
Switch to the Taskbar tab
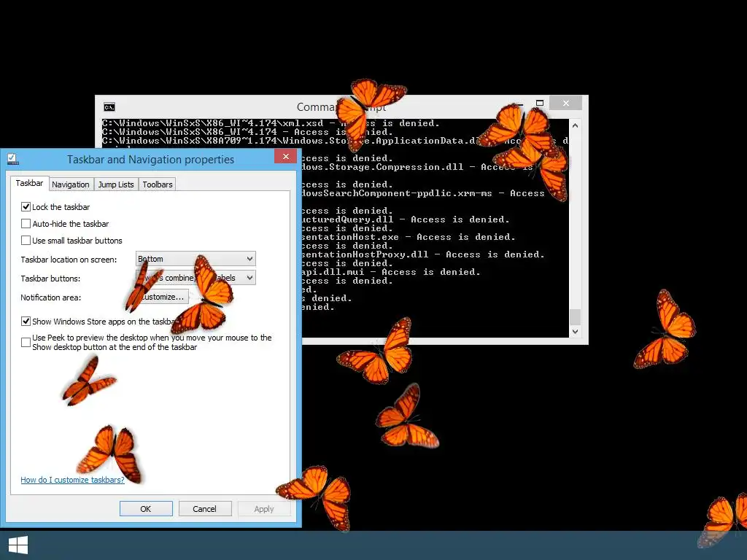coord(29,183)
